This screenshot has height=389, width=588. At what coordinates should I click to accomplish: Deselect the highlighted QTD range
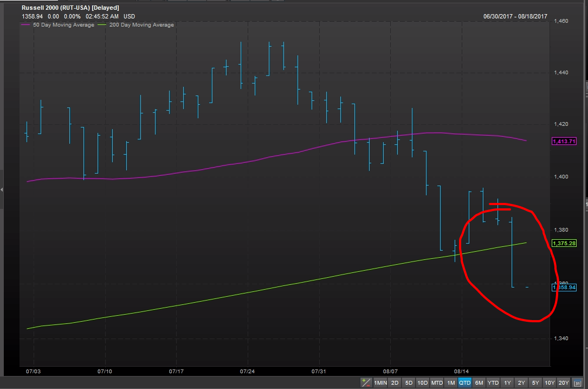point(465,383)
